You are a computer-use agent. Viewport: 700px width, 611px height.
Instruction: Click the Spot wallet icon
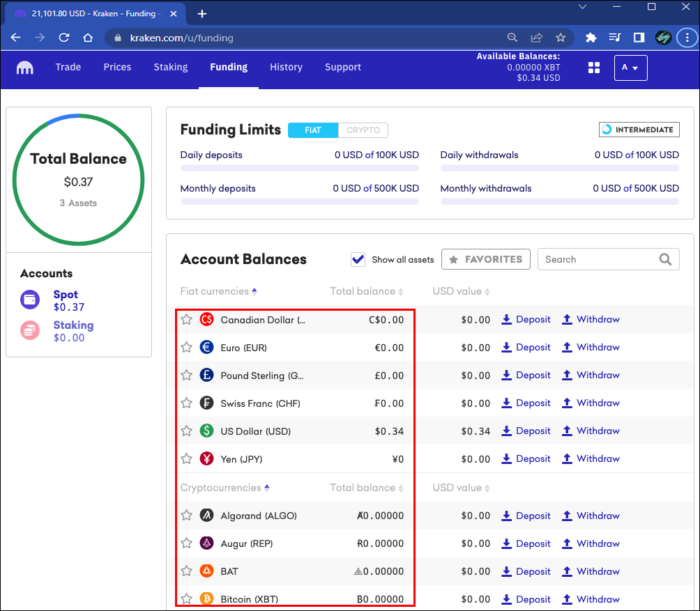(x=31, y=300)
